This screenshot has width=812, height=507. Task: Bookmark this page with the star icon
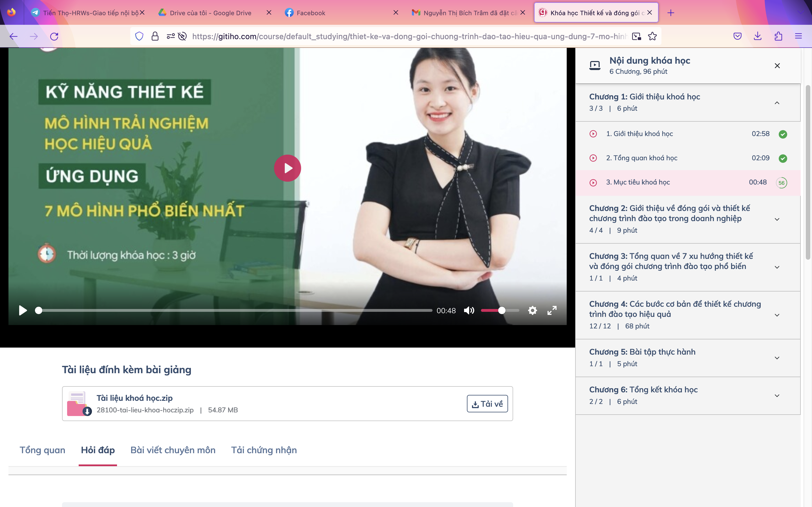[x=652, y=36]
